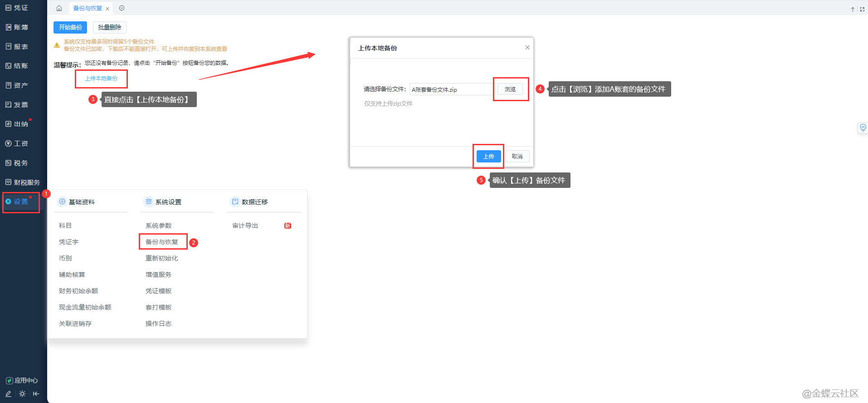The image size is (868, 403).
Task: Select 关联进销存 menu item
Action: tap(75, 324)
